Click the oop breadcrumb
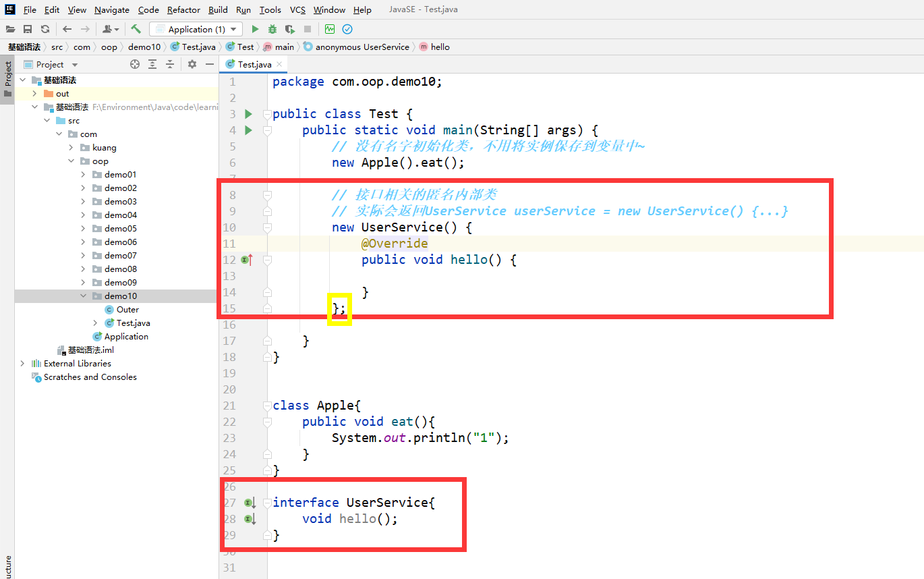 click(x=109, y=47)
